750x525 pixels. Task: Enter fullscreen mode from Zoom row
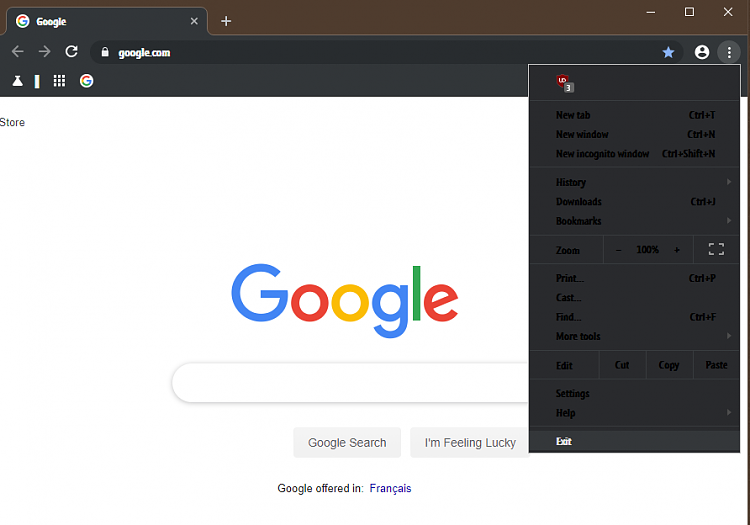coord(716,249)
